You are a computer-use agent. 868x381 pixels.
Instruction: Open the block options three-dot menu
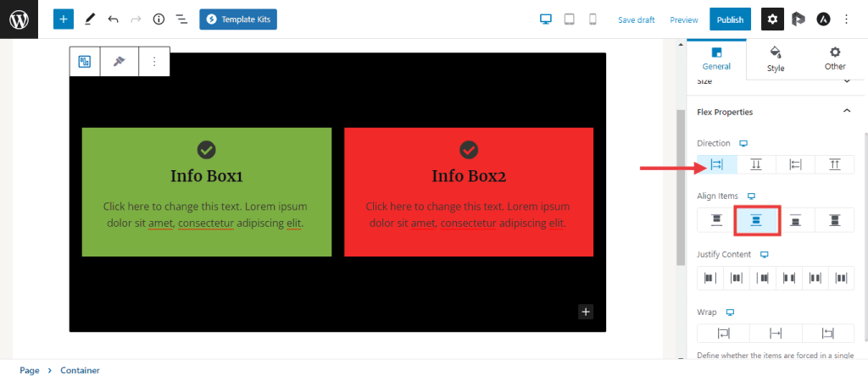click(x=154, y=62)
